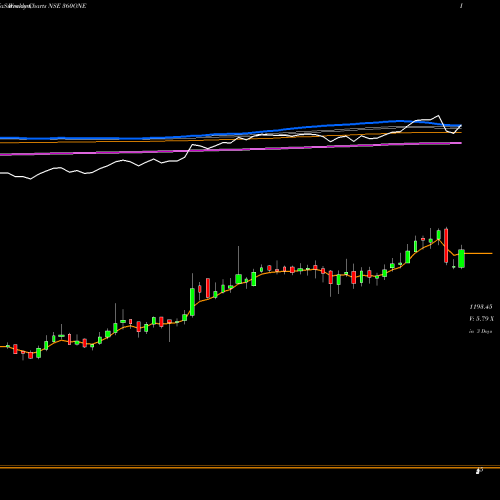Click the NSE 360ONE chart title text
The height and width of the screenshot is (500, 500).
[43, 6]
